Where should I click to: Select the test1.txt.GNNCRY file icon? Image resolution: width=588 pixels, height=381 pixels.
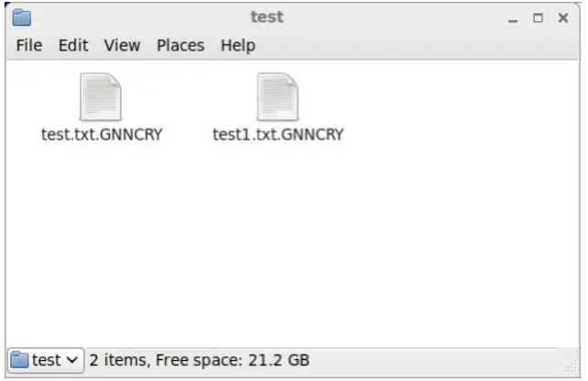click(278, 97)
